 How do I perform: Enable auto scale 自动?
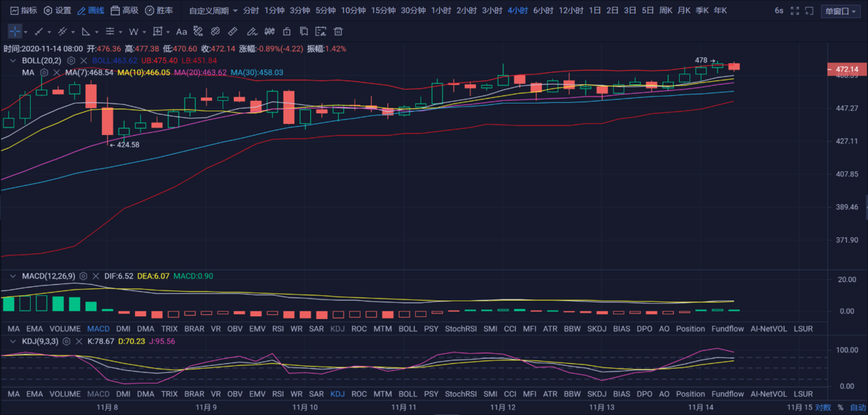click(857, 407)
